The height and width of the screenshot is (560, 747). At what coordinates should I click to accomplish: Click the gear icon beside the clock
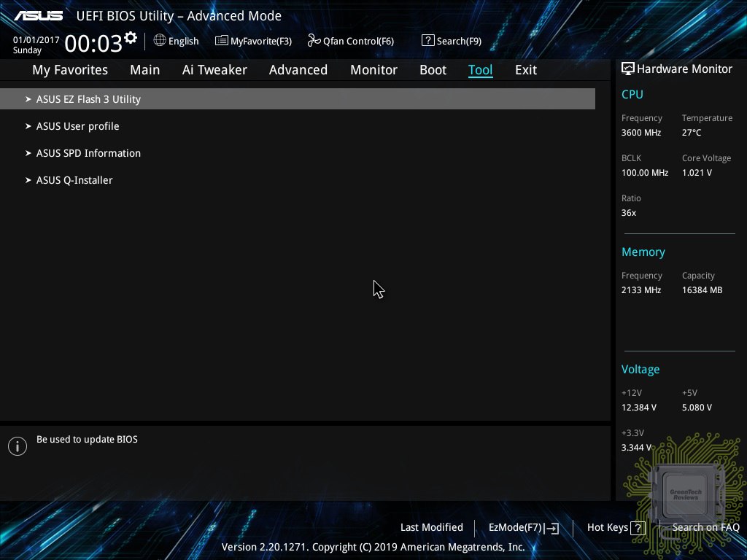(131, 38)
